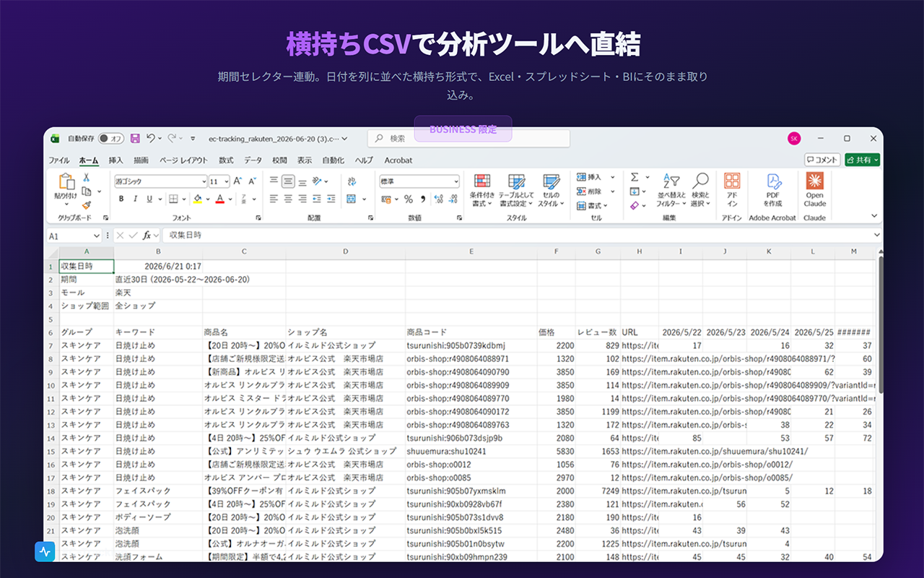Click the green 共有 share button

[863, 160]
